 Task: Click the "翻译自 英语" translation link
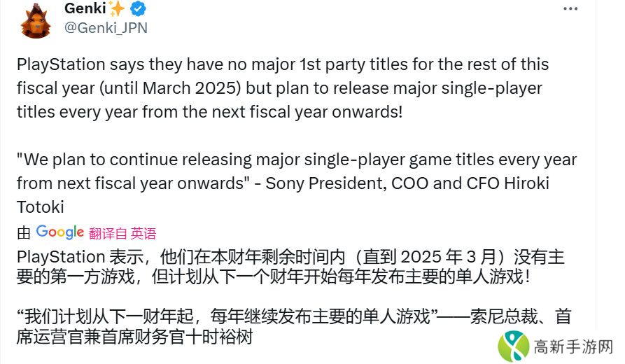tap(122, 233)
